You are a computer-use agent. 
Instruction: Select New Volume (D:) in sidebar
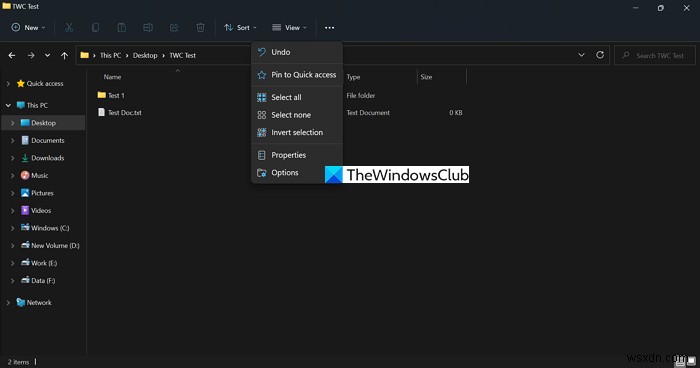point(50,246)
